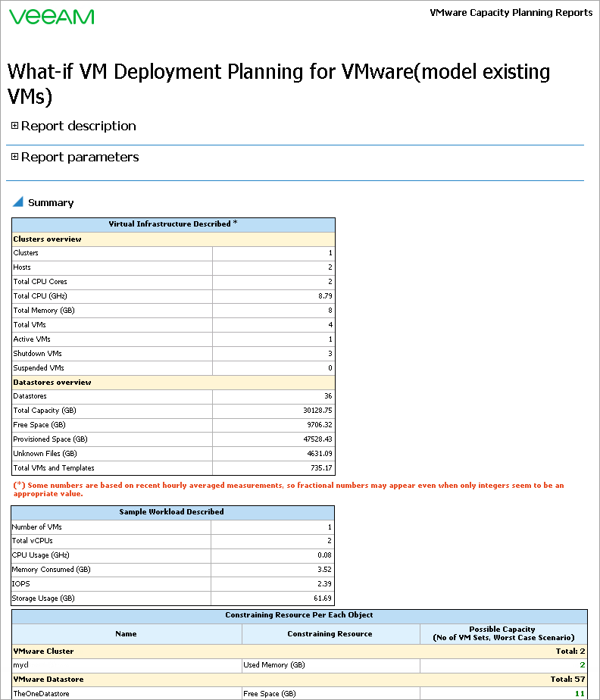600x700 pixels.
Task: Click the Shutdown VMs label
Action: (38, 354)
